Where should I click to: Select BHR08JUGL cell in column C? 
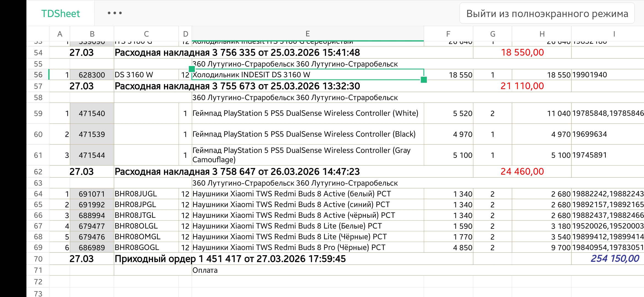[x=146, y=194]
